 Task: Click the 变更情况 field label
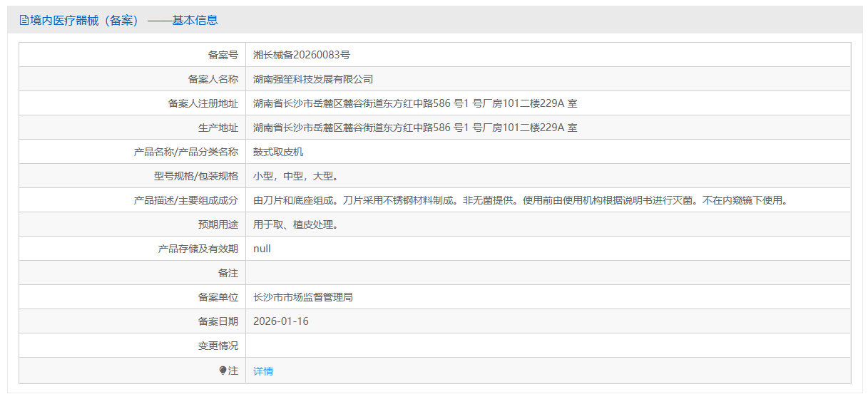pos(218,346)
